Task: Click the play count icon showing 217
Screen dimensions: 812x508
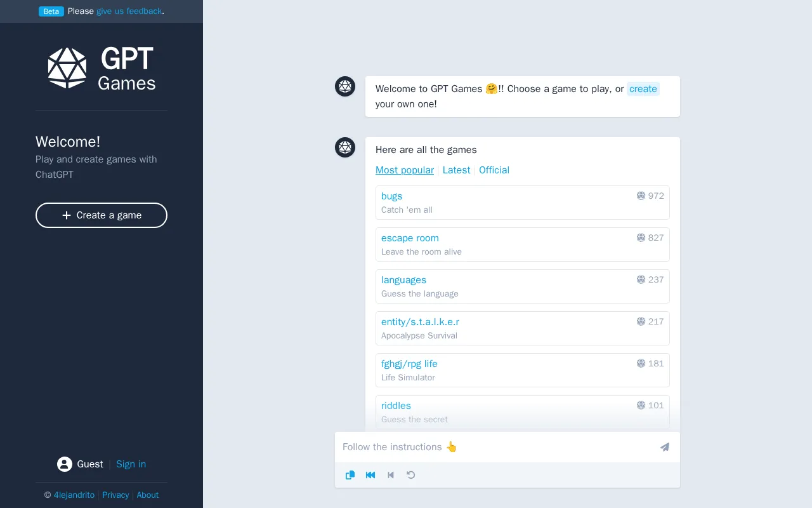Action: tap(641, 321)
